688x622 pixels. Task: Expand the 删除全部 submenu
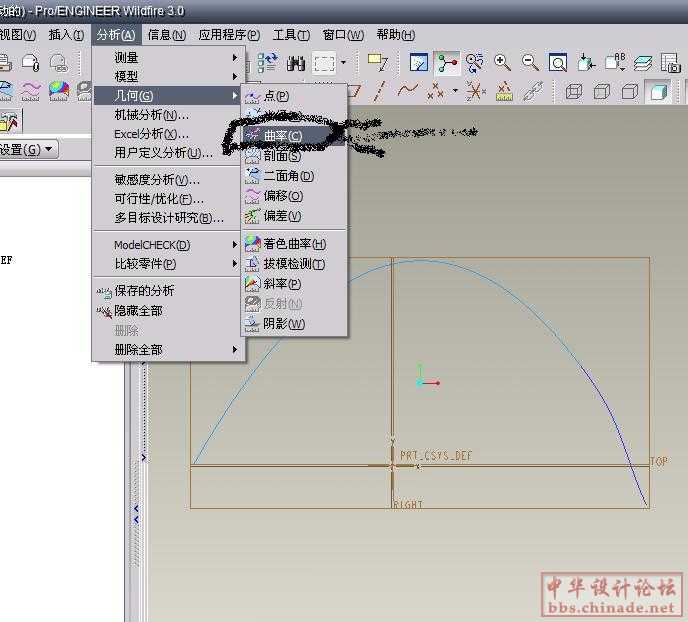[168, 350]
